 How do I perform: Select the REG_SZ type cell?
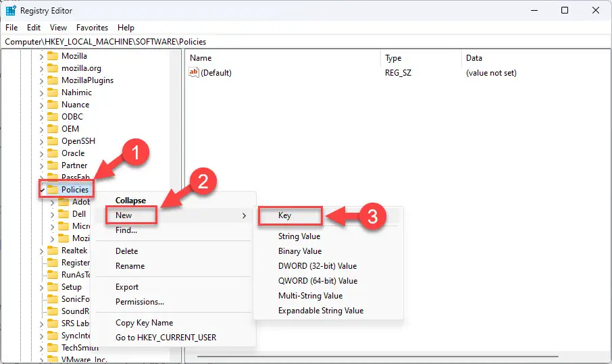pos(398,73)
